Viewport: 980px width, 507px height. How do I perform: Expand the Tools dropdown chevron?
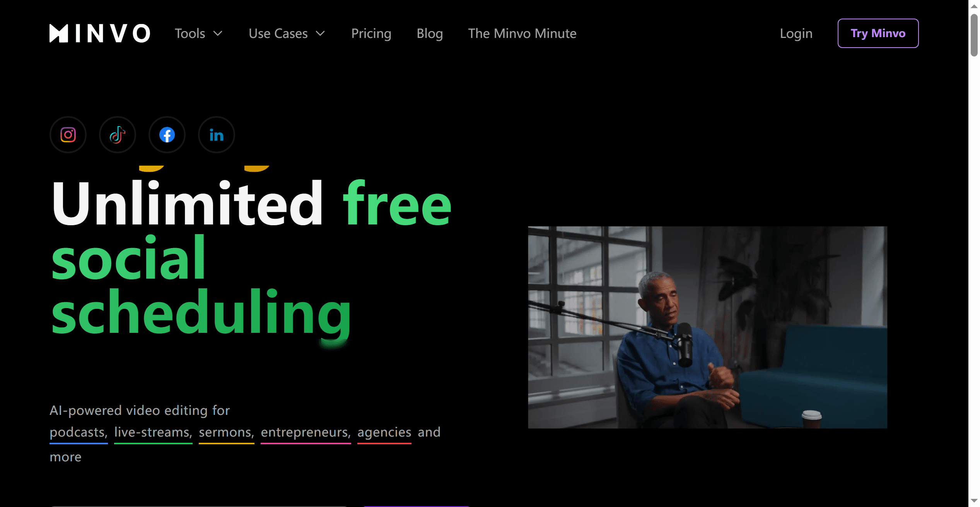218,34
